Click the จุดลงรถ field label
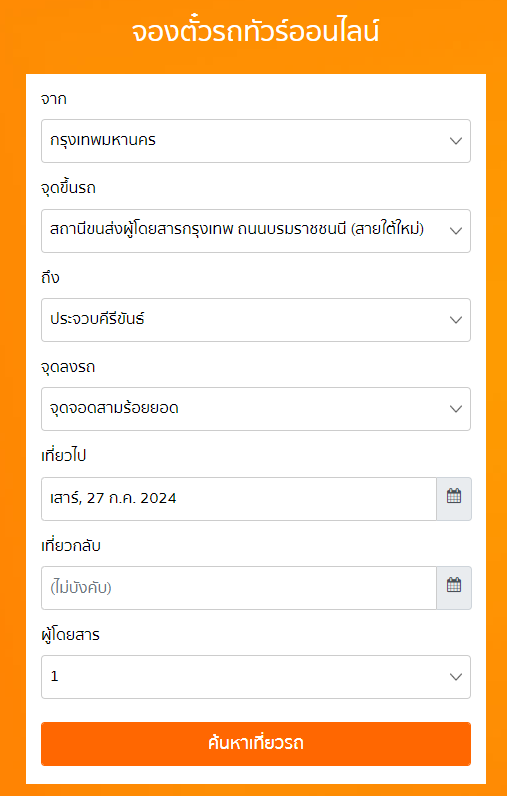 coord(68,368)
